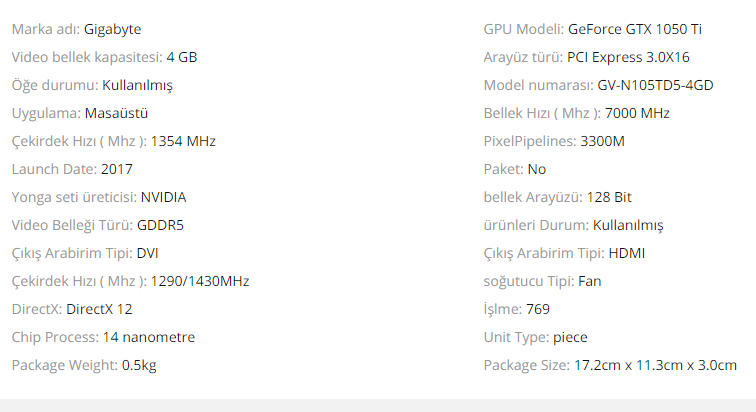Click the HDMI output interface value
This screenshot has width=756, height=412.
pos(626,253)
